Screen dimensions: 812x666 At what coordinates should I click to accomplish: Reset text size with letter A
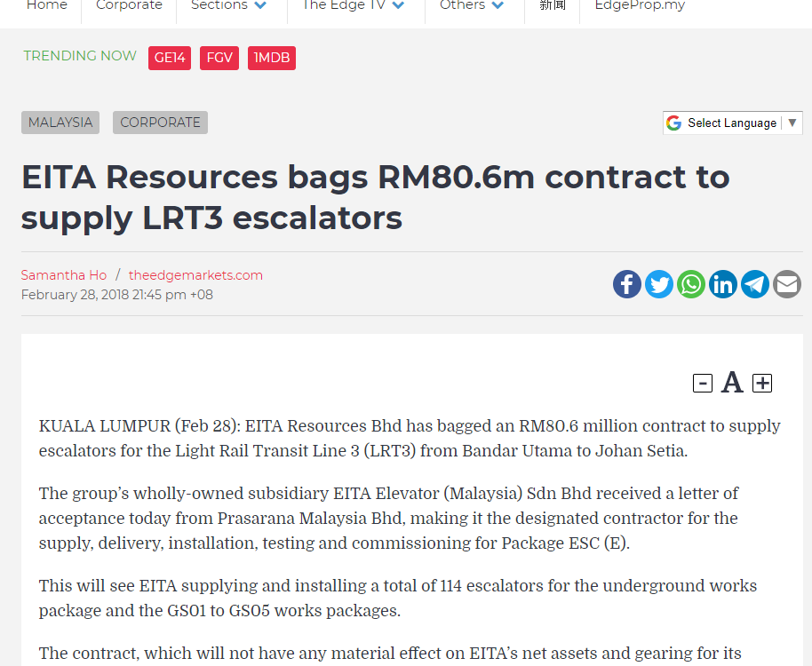pyautogui.click(x=732, y=383)
